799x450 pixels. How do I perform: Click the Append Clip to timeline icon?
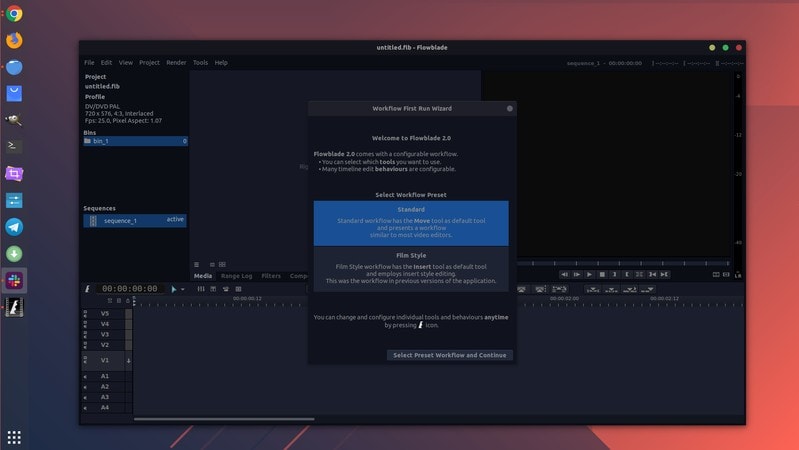click(x=648, y=289)
